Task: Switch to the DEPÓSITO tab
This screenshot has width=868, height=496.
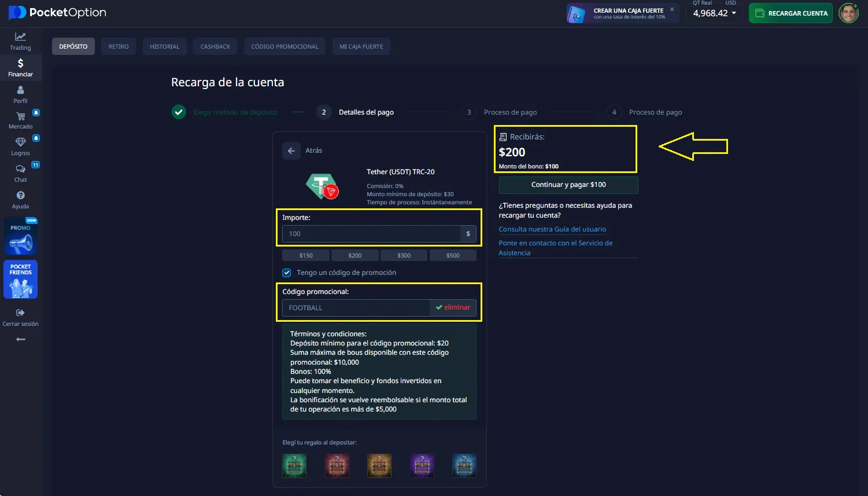Action: (x=73, y=46)
